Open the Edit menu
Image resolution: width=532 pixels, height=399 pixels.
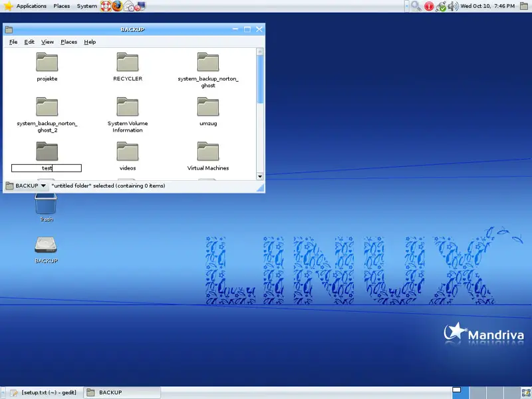coord(29,42)
